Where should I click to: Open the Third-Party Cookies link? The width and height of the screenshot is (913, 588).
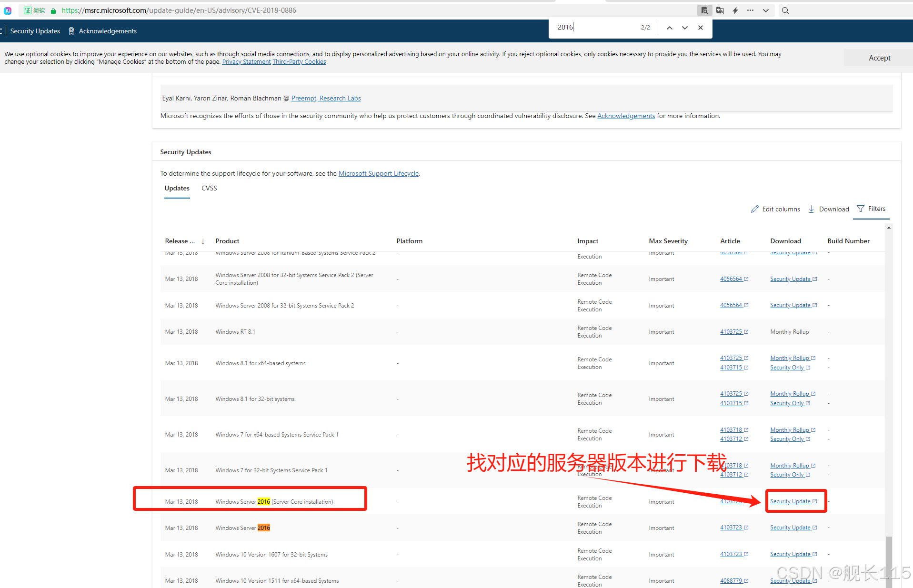point(299,62)
